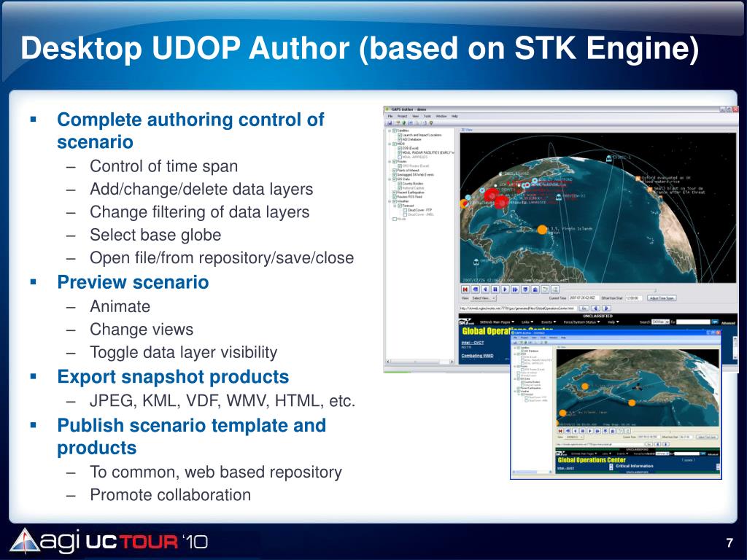Toggle the MDAL RADAR FACILITIES layer checkbox in demo window
747x560 pixels.
[x=400, y=152]
